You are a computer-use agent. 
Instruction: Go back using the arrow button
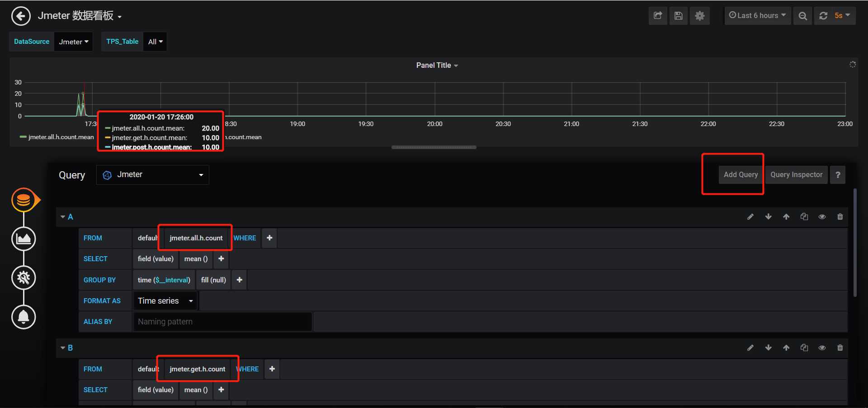coord(21,16)
